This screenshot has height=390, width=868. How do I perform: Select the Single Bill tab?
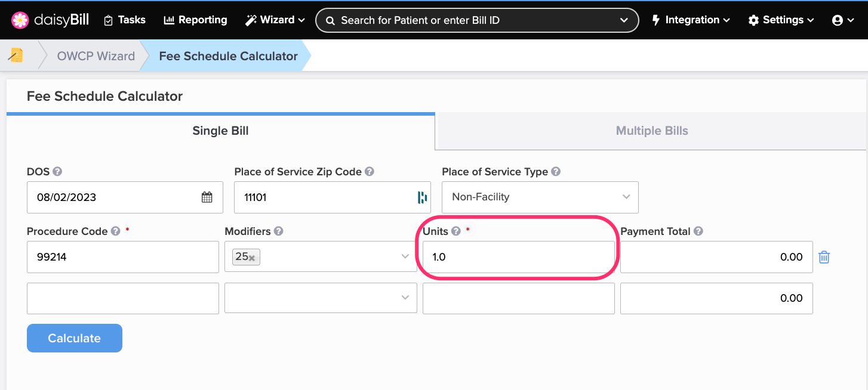[220, 131]
